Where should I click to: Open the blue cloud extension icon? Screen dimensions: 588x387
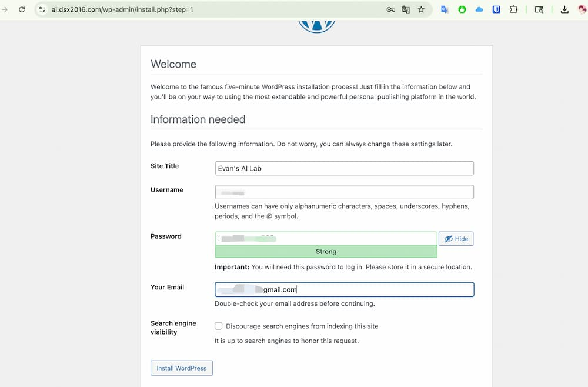click(479, 9)
